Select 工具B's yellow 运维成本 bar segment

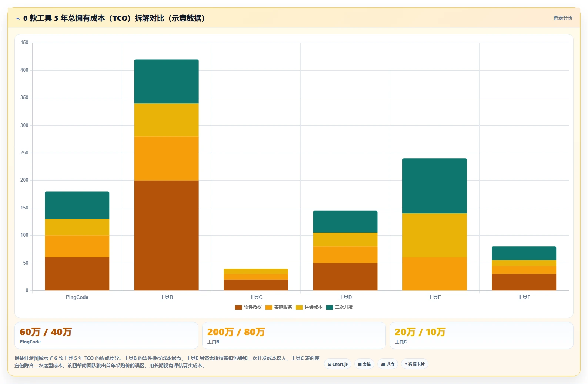coord(167,120)
